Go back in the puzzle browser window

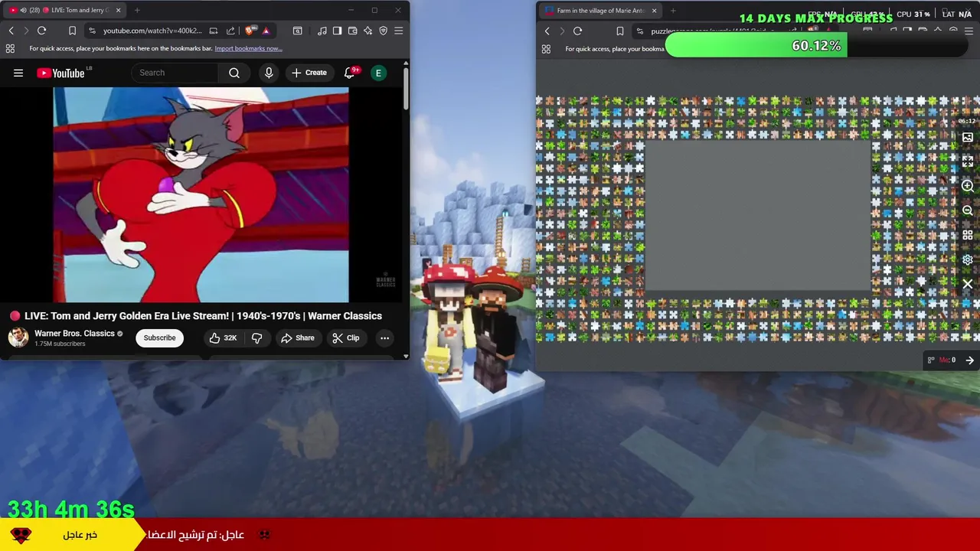click(x=547, y=31)
